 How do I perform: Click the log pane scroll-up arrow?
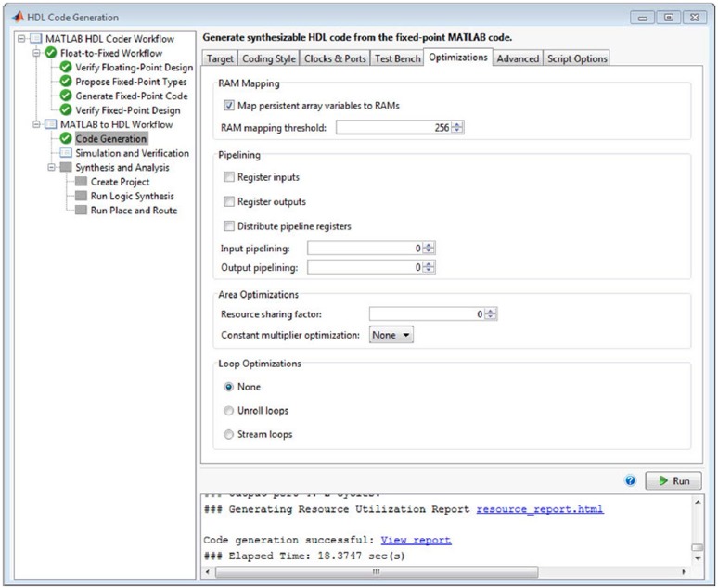(698, 502)
